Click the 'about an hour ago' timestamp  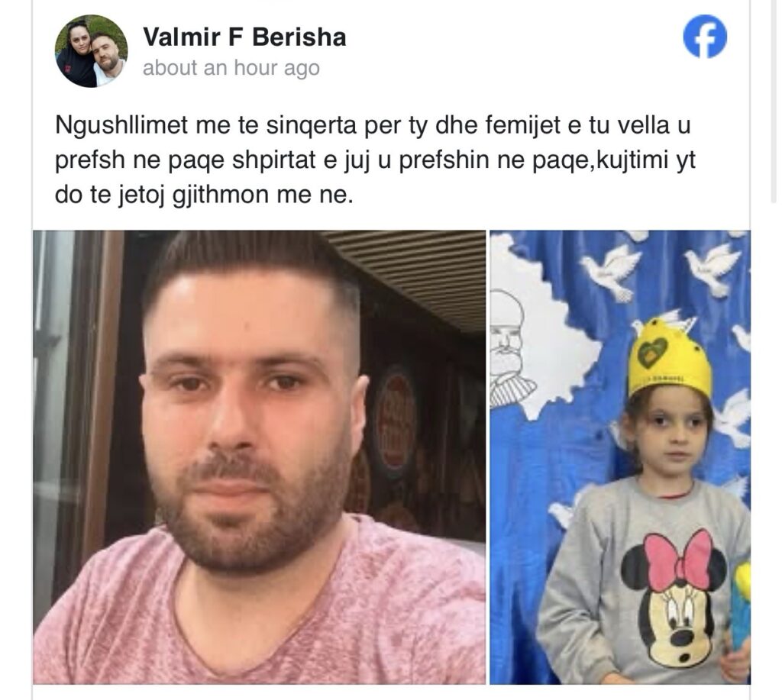pos(231,68)
